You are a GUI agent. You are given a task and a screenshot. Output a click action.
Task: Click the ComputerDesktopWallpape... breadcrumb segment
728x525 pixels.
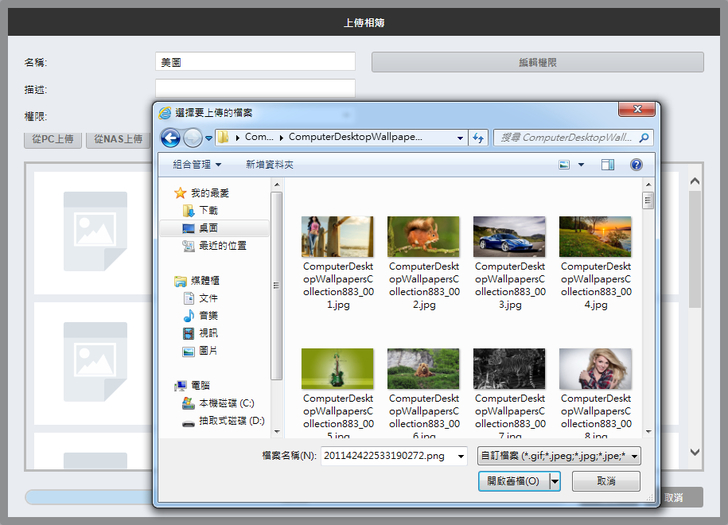click(x=355, y=137)
